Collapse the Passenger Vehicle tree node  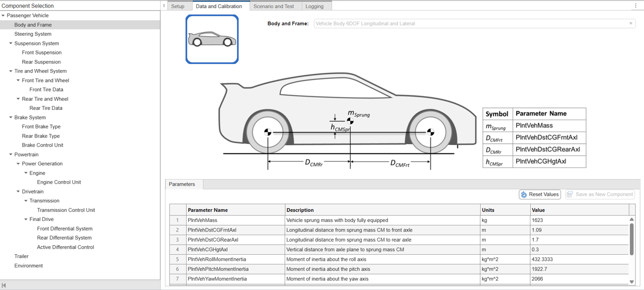point(4,16)
